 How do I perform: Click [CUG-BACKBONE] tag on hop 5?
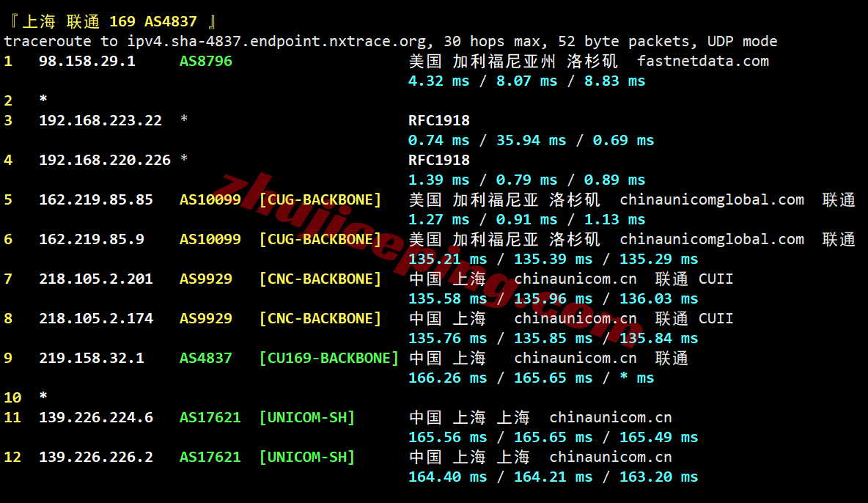coord(320,199)
